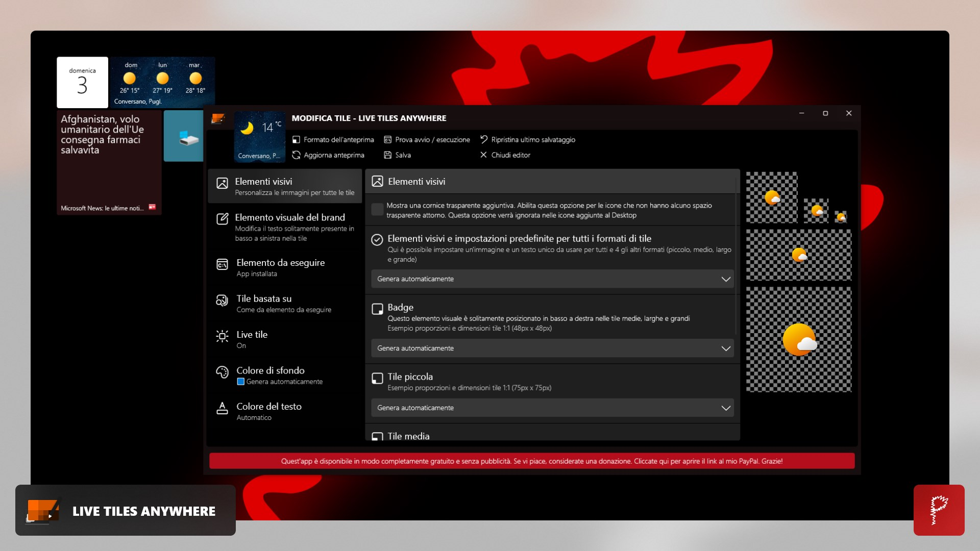The image size is (980, 551).
Task: Click the blue background color swatch
Action: [x=240, y=382]
